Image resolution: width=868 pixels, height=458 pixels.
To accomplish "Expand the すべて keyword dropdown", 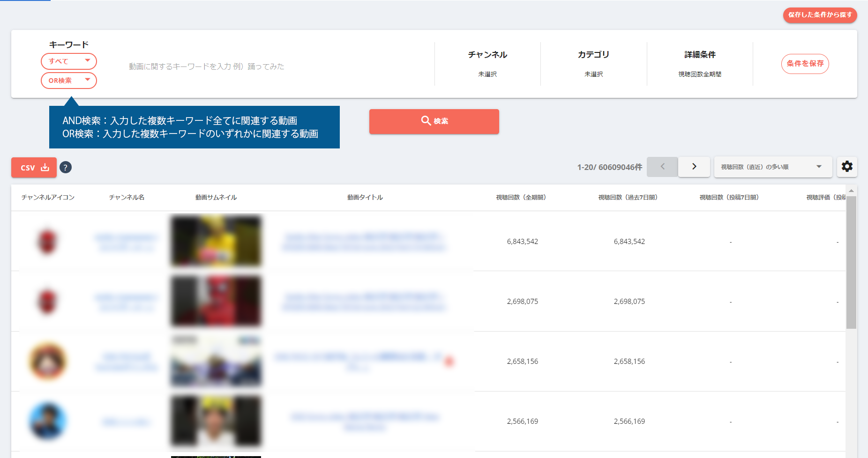I will click(x=69, y=61).
